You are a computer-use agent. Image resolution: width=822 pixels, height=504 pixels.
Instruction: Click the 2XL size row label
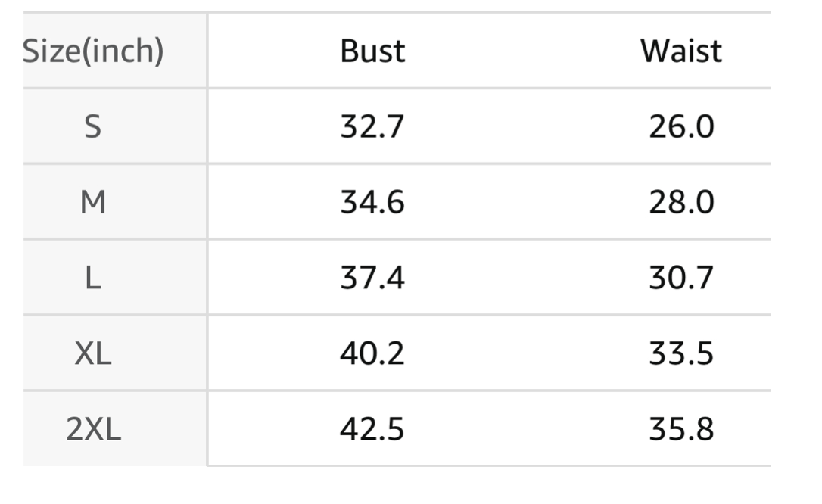pyautogui.click(x=93, y=428)
